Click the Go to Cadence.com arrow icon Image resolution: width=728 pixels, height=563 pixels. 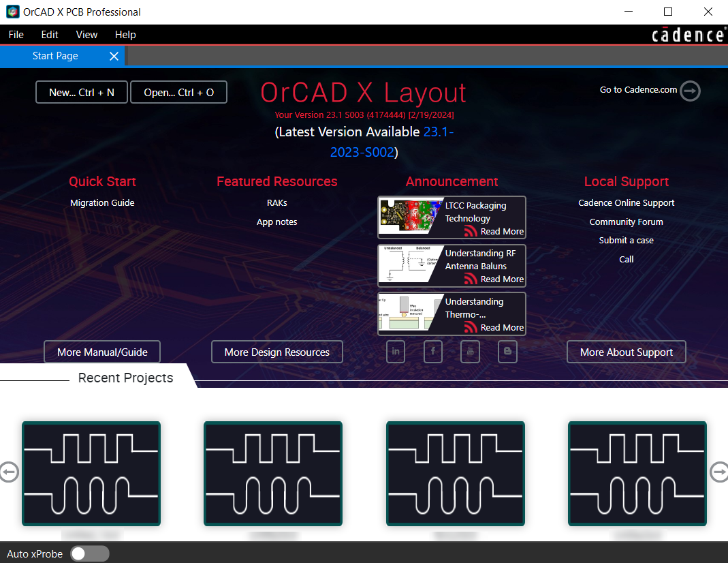[690, 91]
